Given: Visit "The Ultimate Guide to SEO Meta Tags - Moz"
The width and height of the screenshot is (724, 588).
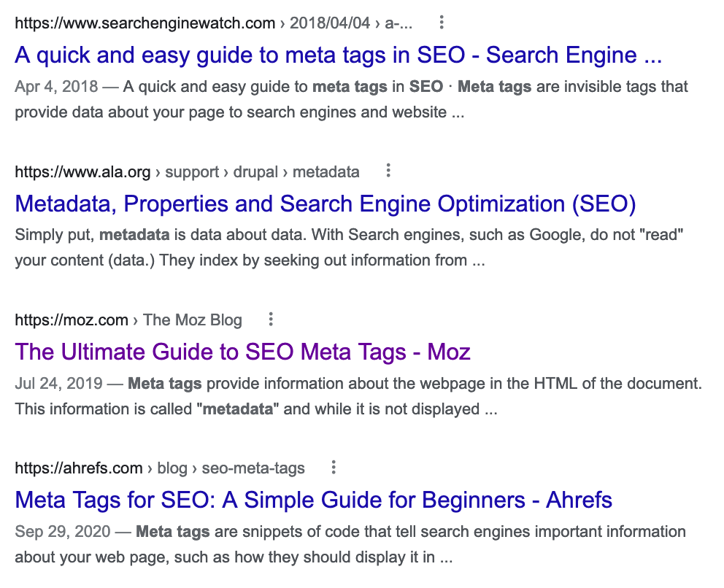Looking at the screenshot, I should 242,352.
